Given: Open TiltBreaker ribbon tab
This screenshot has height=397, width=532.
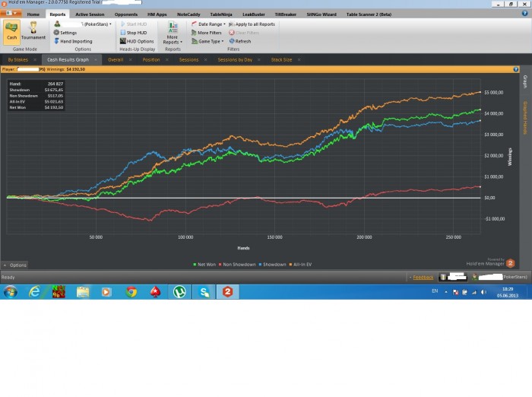Looking at the screenshot, I should point(285,14).
